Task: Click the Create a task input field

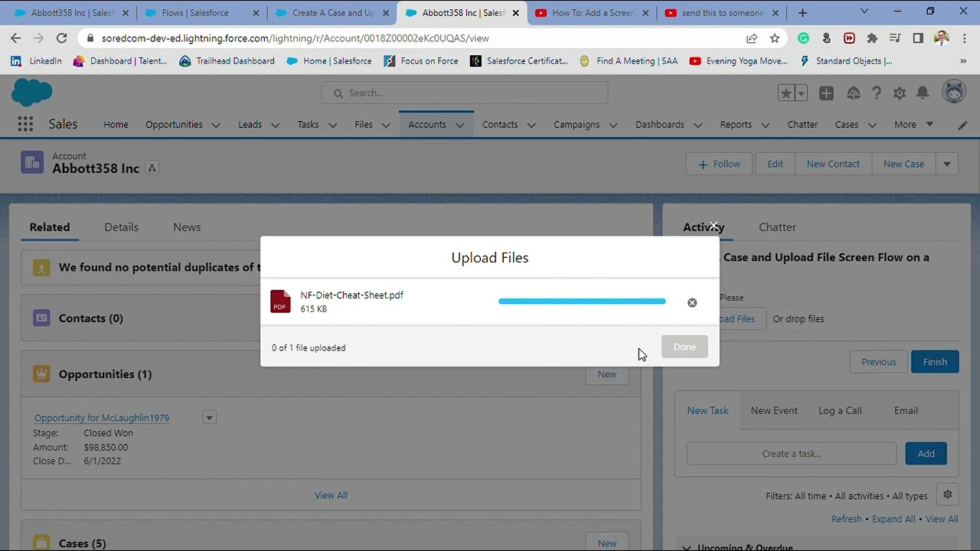Action: 792,453
